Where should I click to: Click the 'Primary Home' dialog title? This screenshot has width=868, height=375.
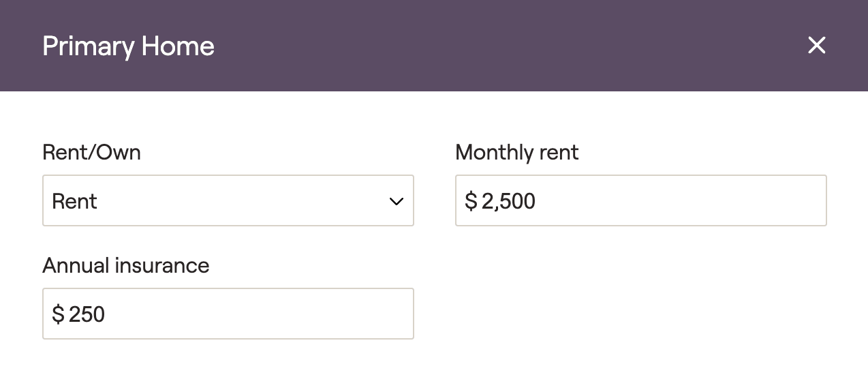click(x=128, y=46)
